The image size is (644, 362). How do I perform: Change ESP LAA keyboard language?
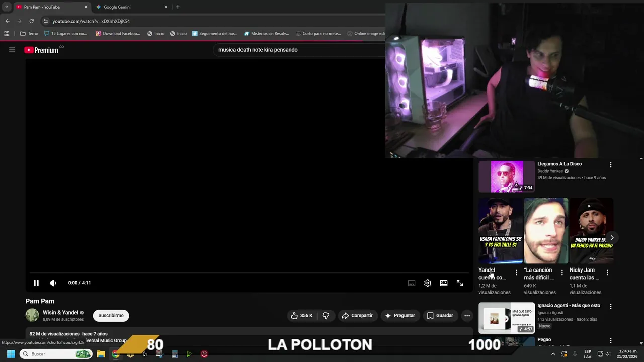click(x=588, y=354)
